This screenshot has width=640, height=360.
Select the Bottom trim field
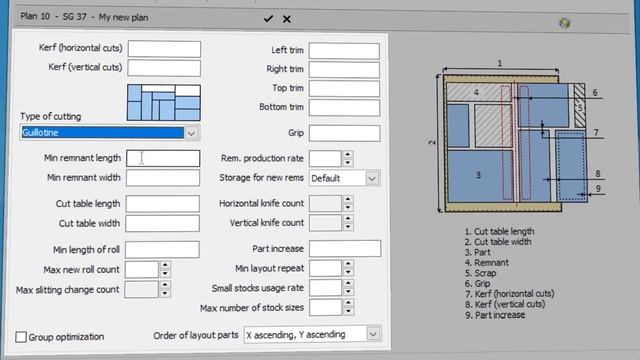click(344, 108)
